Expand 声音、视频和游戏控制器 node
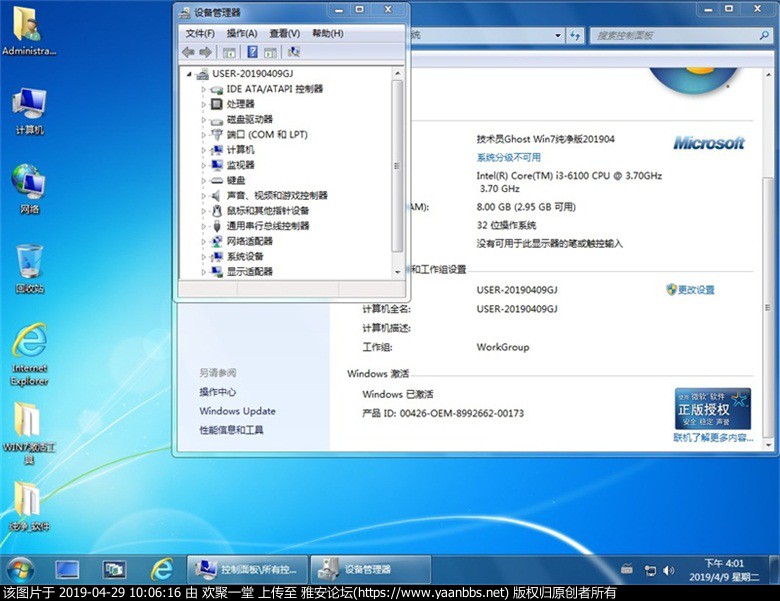This screenshot has width=780, height=601. tap(203, 196)
